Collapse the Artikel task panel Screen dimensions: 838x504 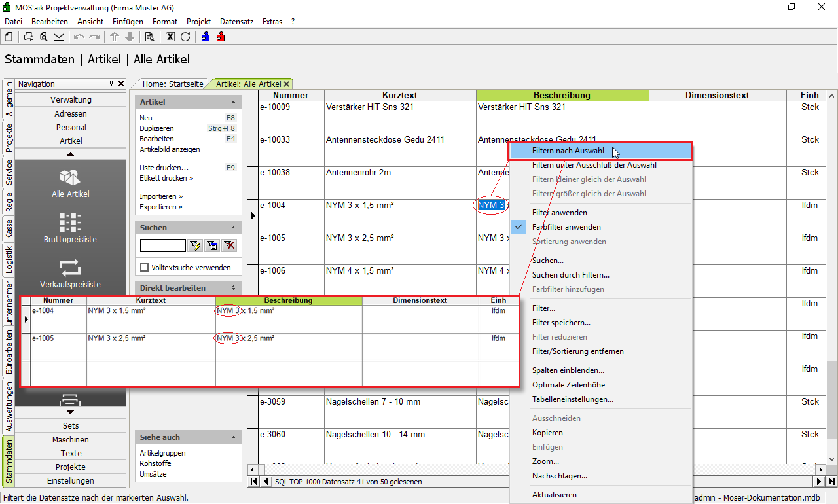click(234, 103)
